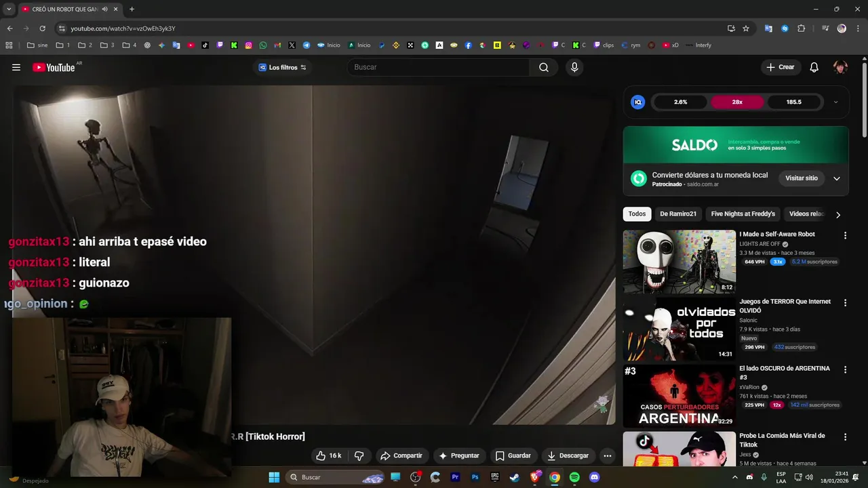Collapse the IQ stats bar chevron
This screenshot has width=868, height=488.
835,102
